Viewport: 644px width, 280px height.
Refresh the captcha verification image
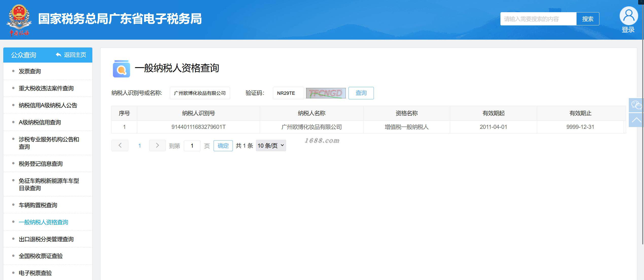pyautogui.click(x=326, y=93)
